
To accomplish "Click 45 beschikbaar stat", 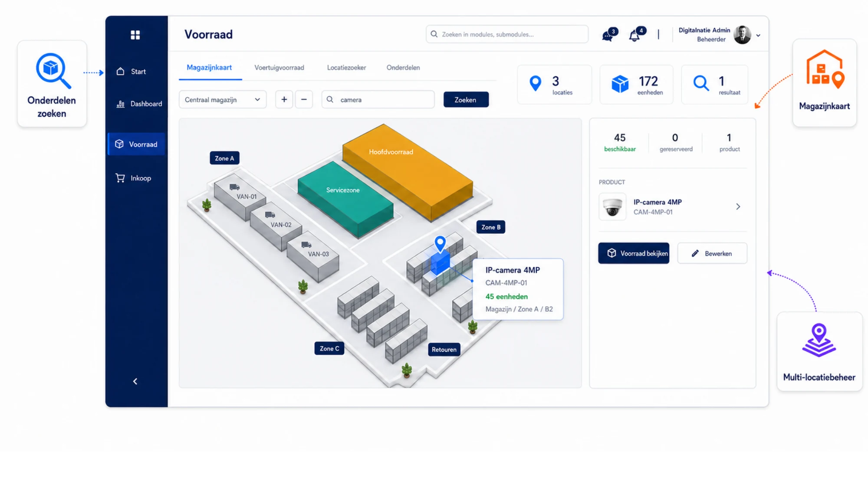I will [620, 143].
